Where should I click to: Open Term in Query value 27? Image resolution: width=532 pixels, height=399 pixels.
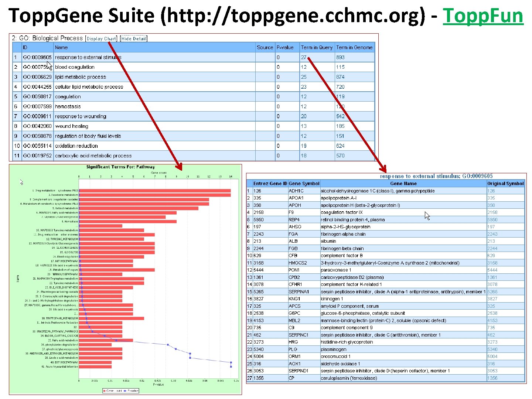(304, 57)
